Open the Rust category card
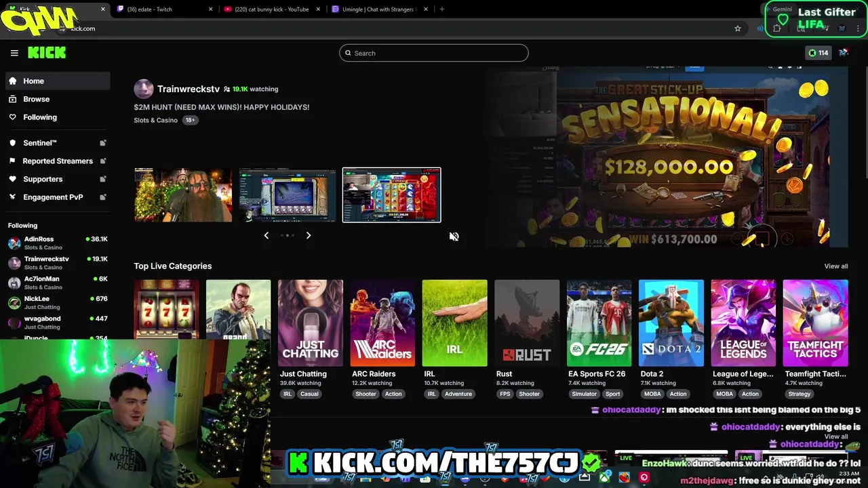868x488 pixels. [527, 323]
